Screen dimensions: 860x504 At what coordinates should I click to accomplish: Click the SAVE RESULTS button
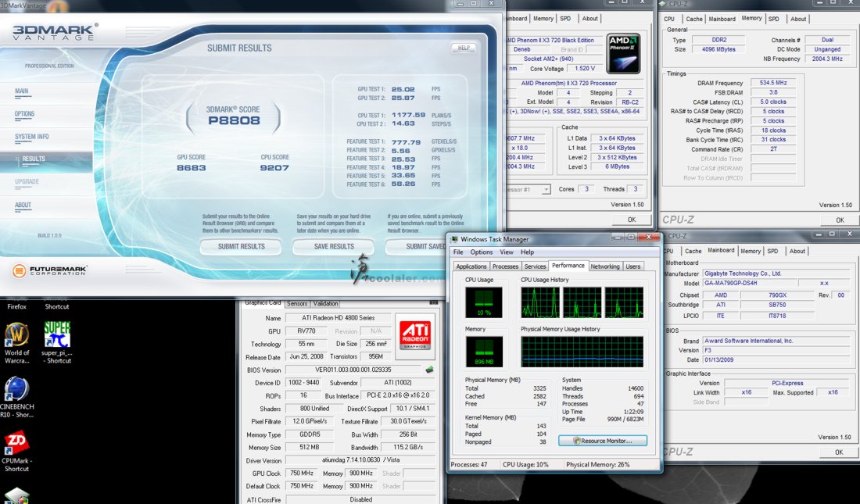334,247
